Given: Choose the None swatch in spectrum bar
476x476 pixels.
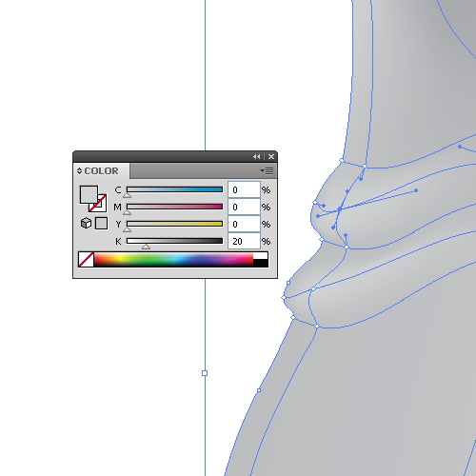Looking at the screenshot, I should click(x=86, y=260).
